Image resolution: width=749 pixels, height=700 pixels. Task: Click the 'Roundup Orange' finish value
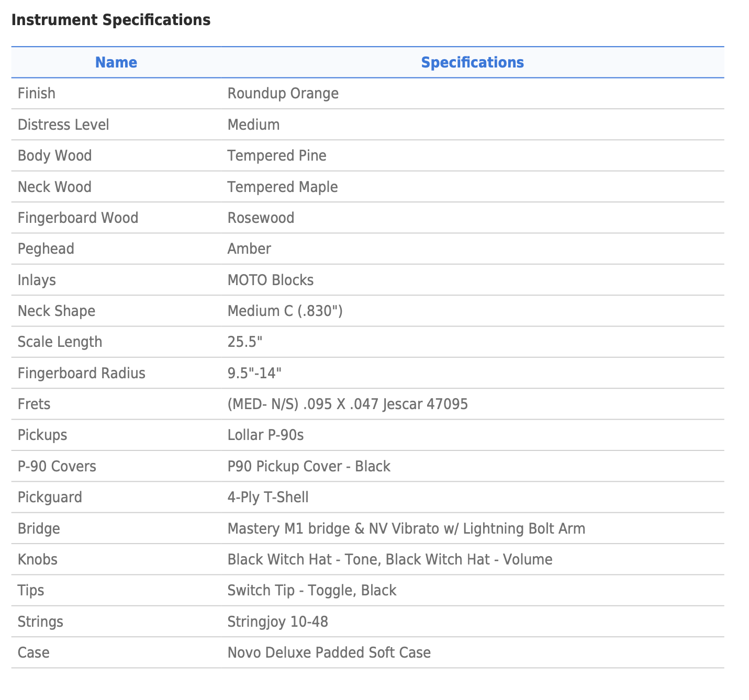[x=283, y=93]
